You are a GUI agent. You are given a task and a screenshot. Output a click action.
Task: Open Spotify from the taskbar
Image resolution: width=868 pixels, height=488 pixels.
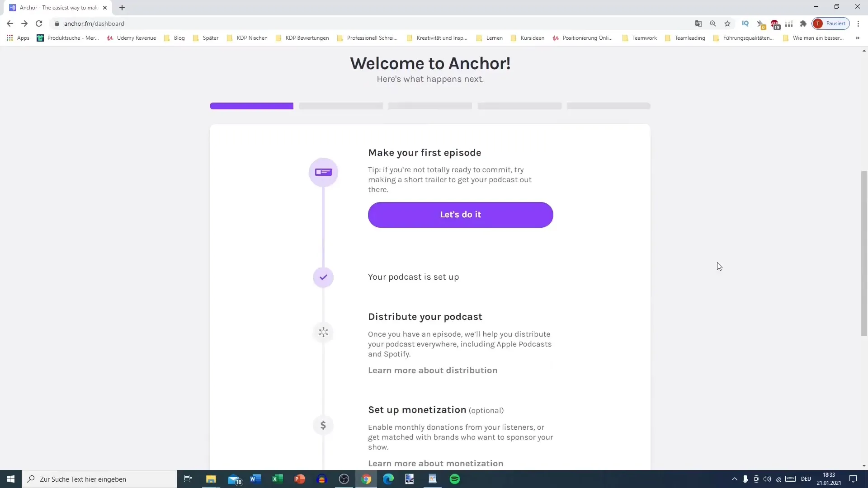pos(455,479)
